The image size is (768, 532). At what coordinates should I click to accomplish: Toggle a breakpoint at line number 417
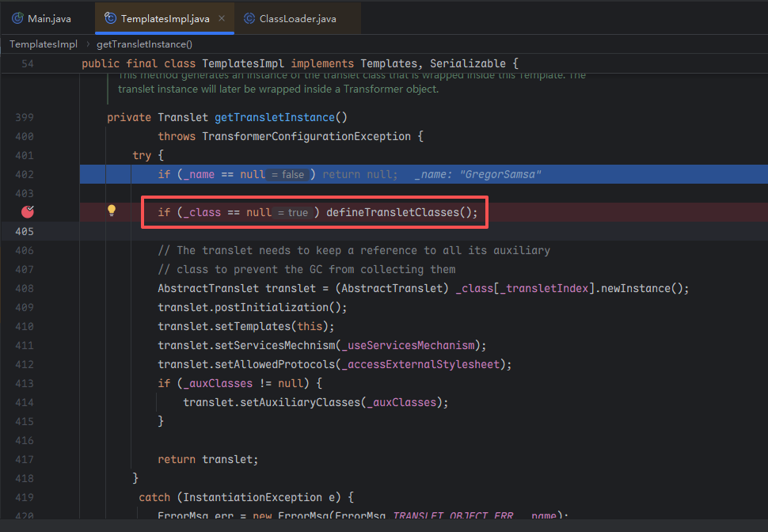tap(24, 460)
